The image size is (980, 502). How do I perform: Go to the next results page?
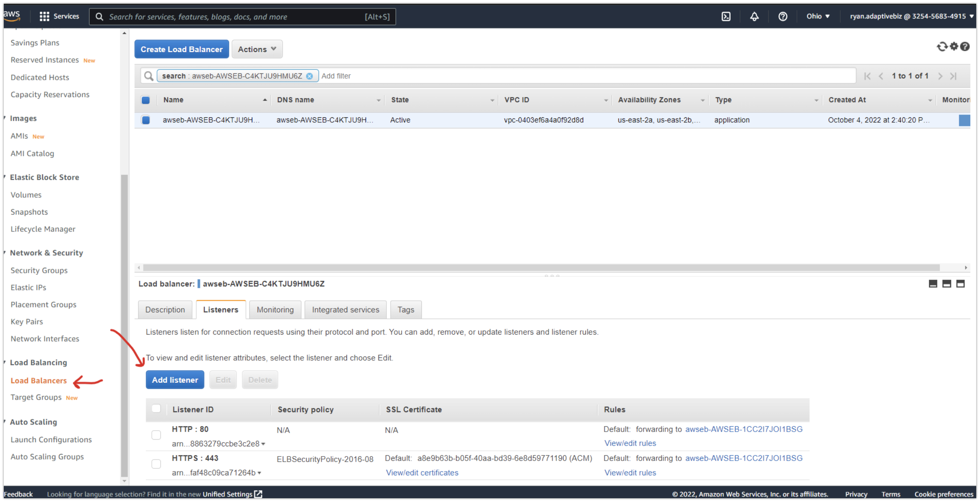click(940, 76)
